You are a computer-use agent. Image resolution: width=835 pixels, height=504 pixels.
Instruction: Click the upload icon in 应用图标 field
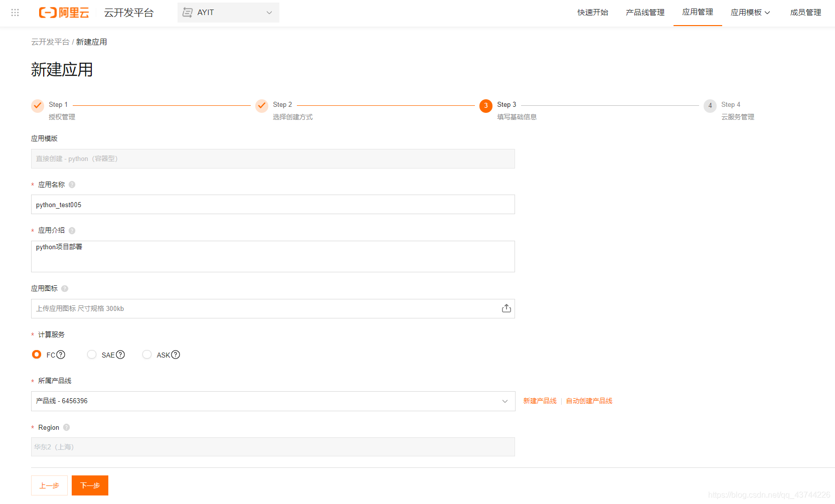(507, 308)
